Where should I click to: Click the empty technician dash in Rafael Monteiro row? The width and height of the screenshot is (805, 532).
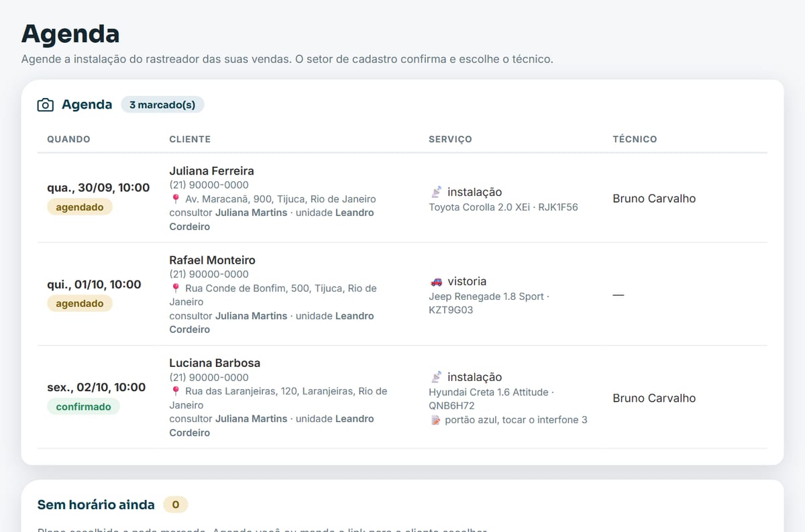(618, 295)
